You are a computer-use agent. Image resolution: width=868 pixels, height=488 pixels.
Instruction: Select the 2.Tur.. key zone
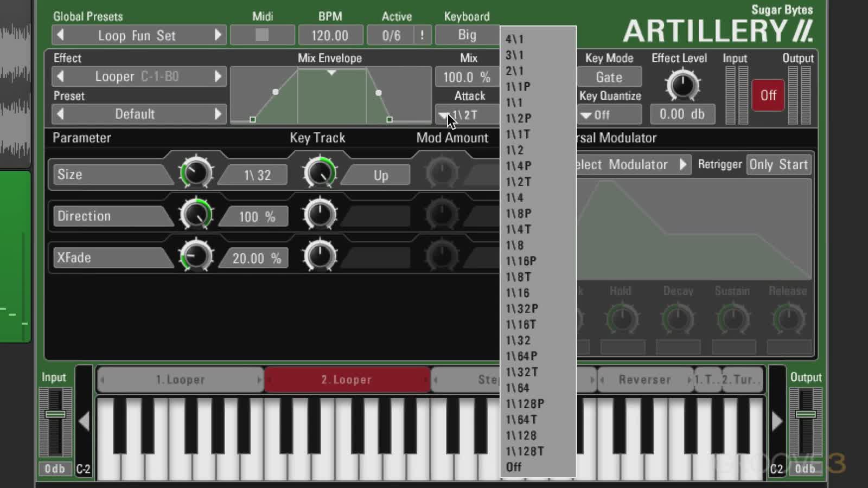tap(743, 380)
